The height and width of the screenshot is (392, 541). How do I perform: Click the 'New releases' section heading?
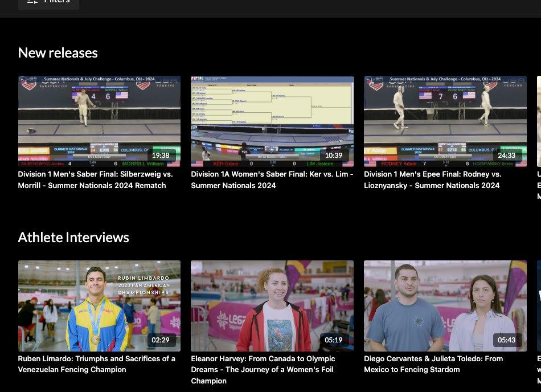click(x=58, y=53)
